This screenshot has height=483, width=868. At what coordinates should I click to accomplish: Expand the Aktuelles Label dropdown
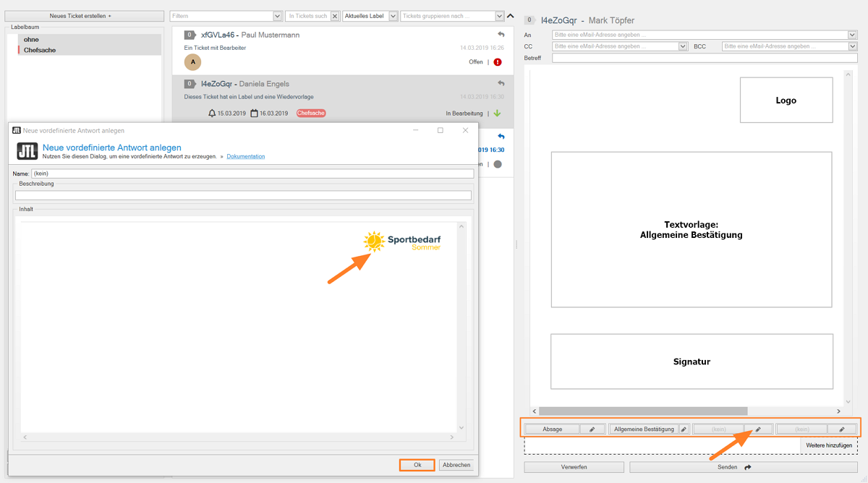[x=393, y=16]
